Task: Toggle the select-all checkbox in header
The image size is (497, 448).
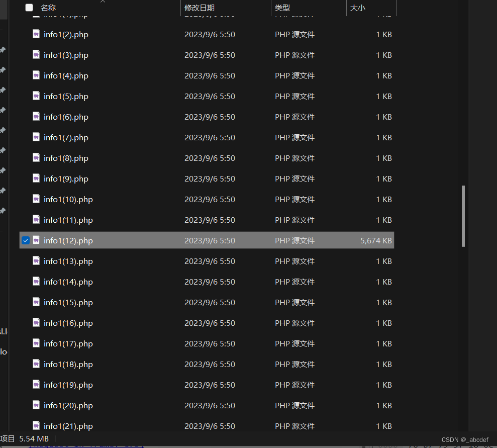Action: (x=29, y=8)
